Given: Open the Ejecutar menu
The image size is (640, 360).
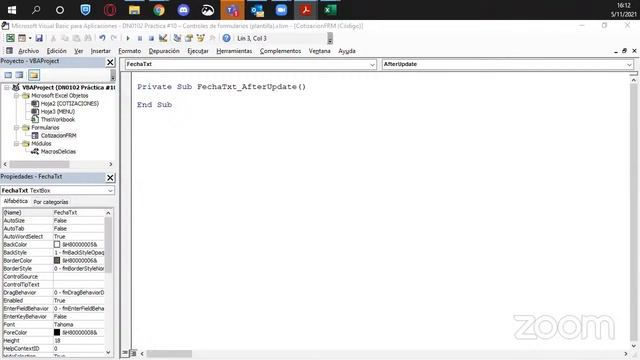Looking at the screenshot, I should (x=198, y=51).
